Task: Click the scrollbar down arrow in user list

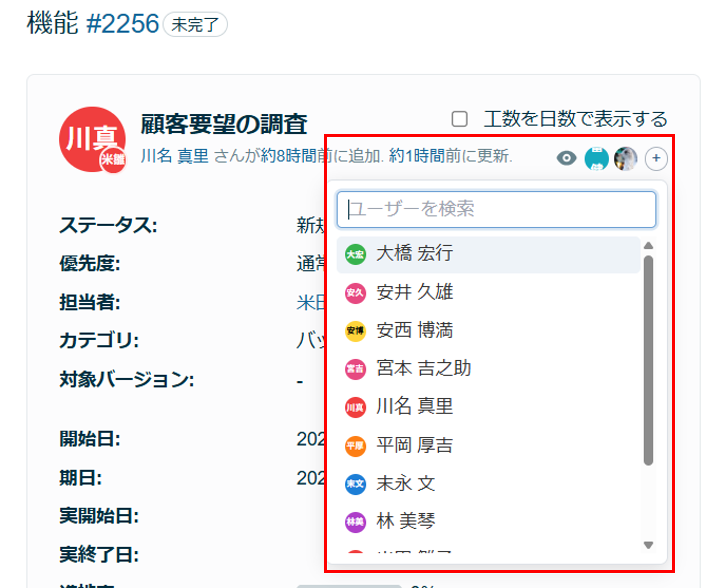Action: click(648, 545)
